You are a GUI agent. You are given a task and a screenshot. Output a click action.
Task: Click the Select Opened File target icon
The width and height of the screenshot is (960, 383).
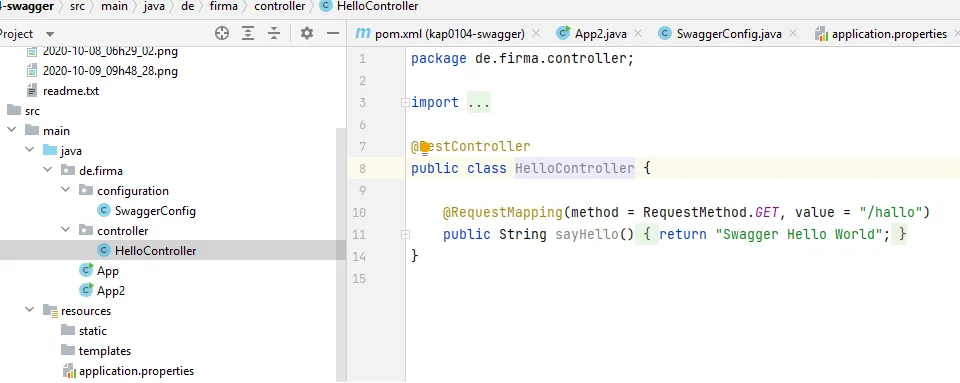(222, 34)
